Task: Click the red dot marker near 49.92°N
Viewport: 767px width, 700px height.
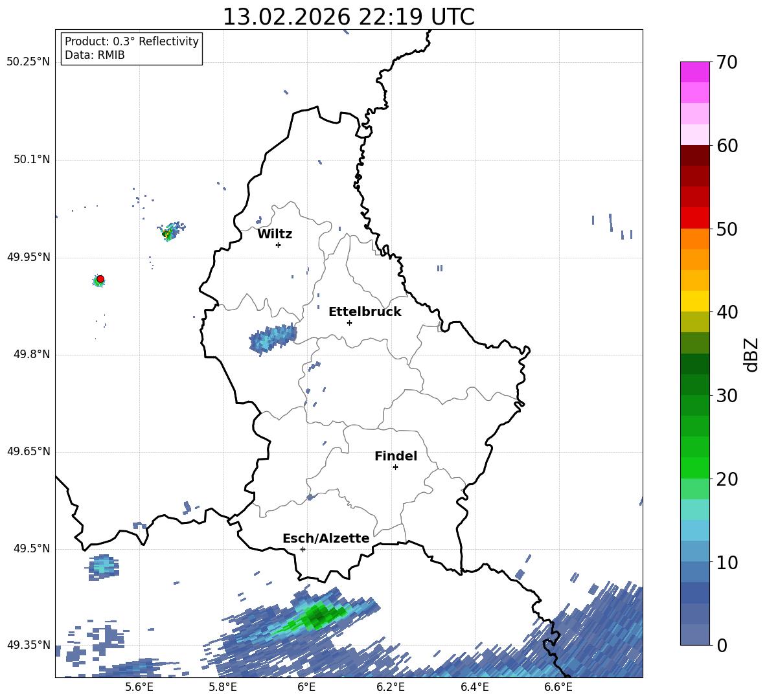Action: (x=100, y=279)
